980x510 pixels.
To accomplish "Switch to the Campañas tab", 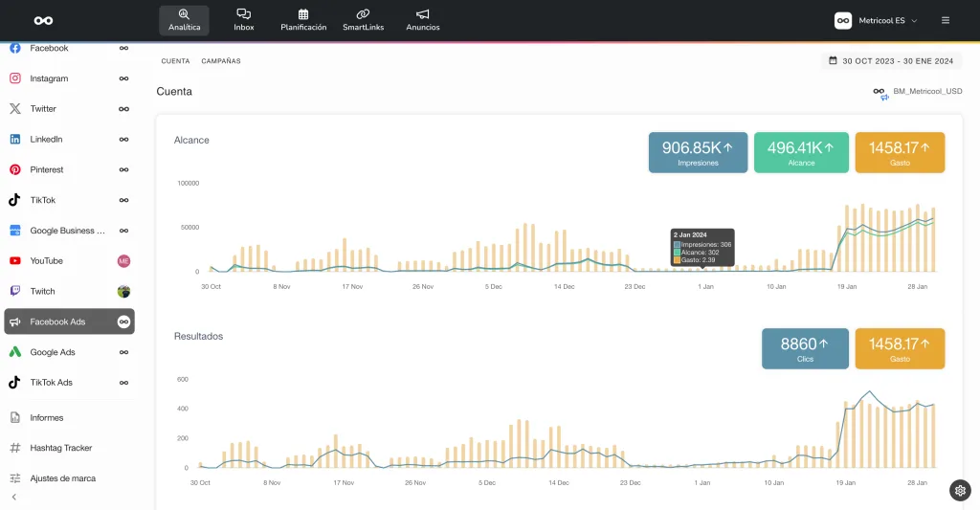I will tap(221, 61).
